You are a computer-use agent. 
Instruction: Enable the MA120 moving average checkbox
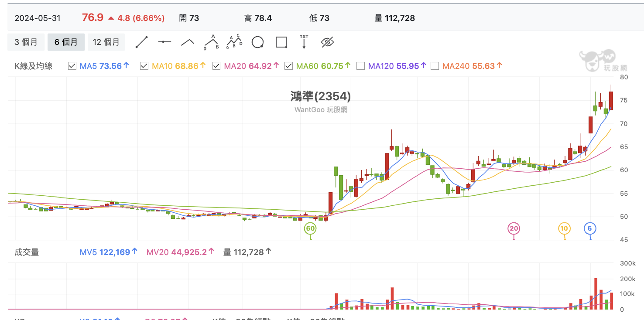(x=360, y=66)
